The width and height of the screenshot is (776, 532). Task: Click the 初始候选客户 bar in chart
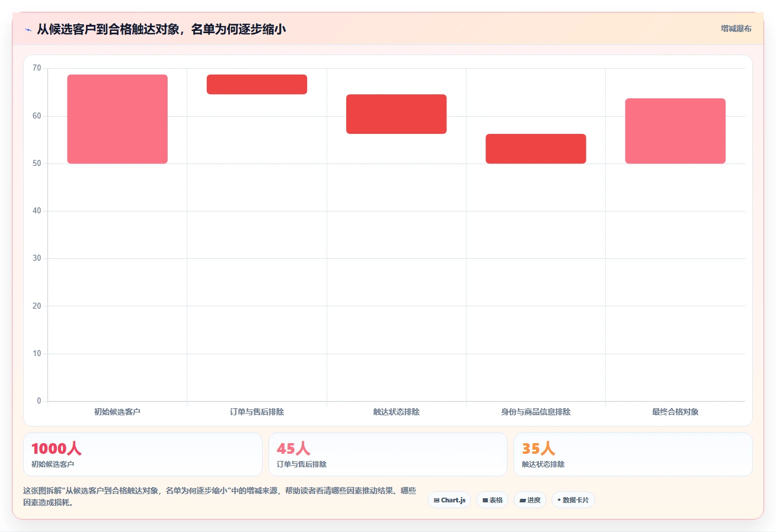click(x=117, y=119)
